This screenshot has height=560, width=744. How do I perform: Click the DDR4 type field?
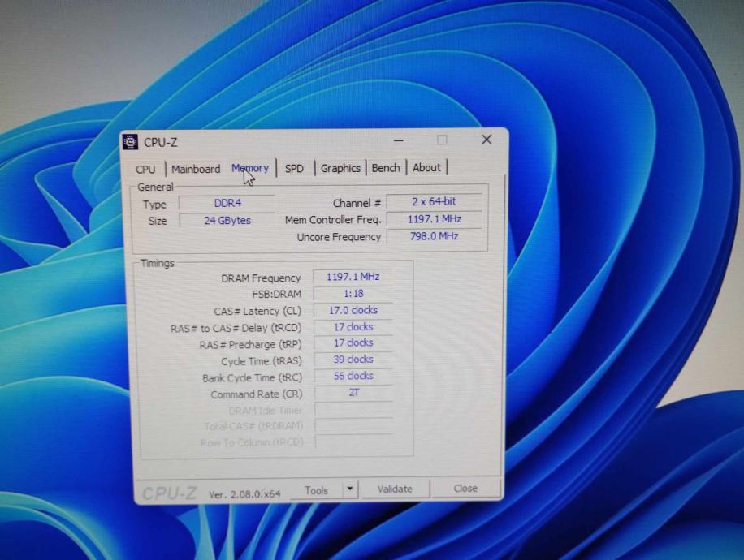point(227,203)
